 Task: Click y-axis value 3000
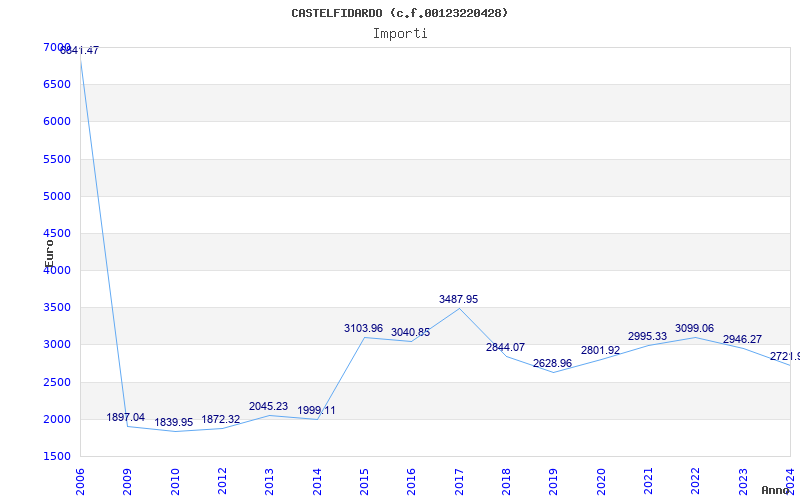click(57, 344)
